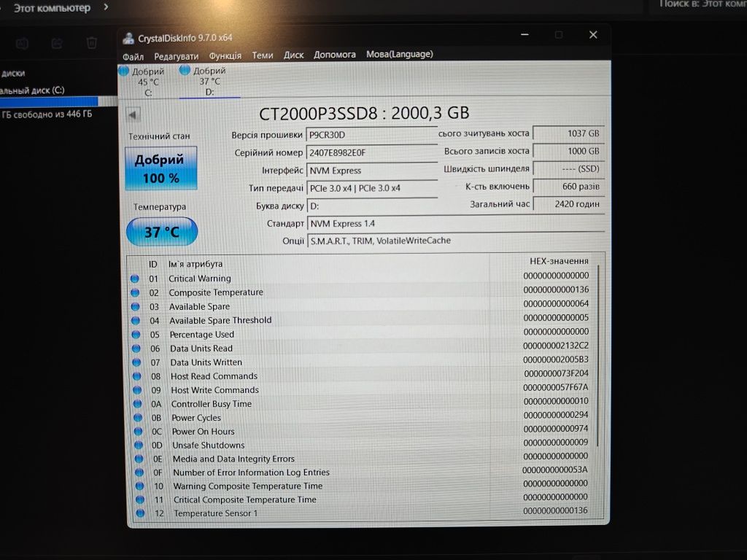Click the status dot for Power On Hours
The height and width of the screenshot is (560, 747).
pos(138,432)
